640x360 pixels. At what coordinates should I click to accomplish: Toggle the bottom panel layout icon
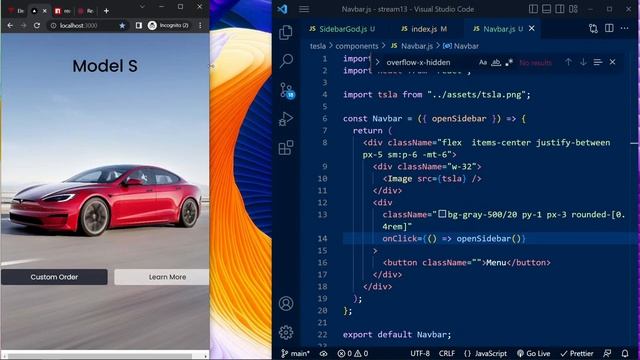tap(547, 9)
